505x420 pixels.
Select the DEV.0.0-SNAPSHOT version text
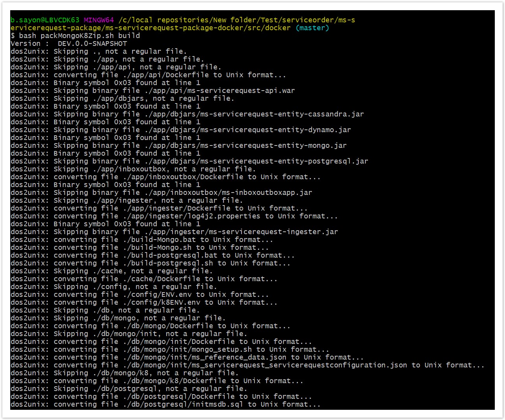[93, 44]
